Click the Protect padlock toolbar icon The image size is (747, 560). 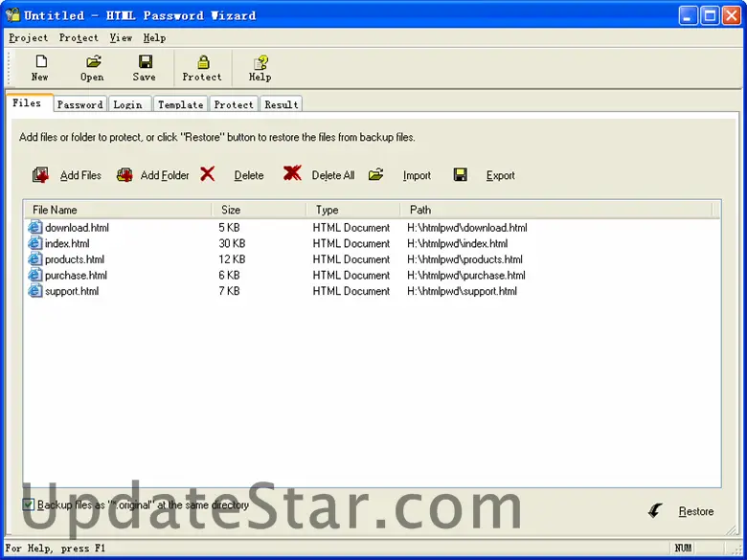(x=203, y=61)
